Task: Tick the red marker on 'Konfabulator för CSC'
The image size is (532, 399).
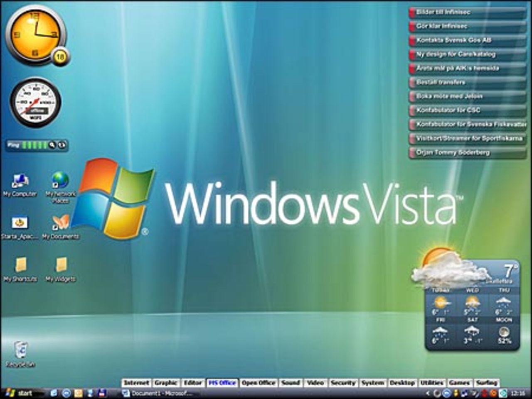Action: coord(412,111)
